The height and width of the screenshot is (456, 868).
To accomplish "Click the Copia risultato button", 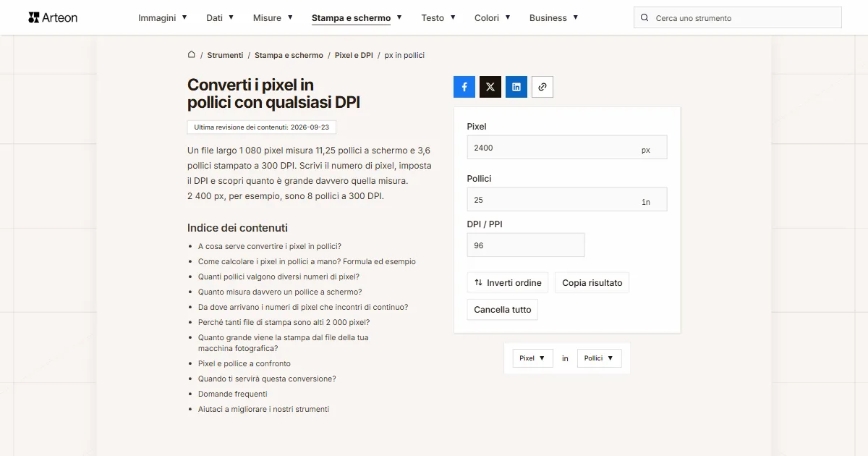I will pos(592,283).
